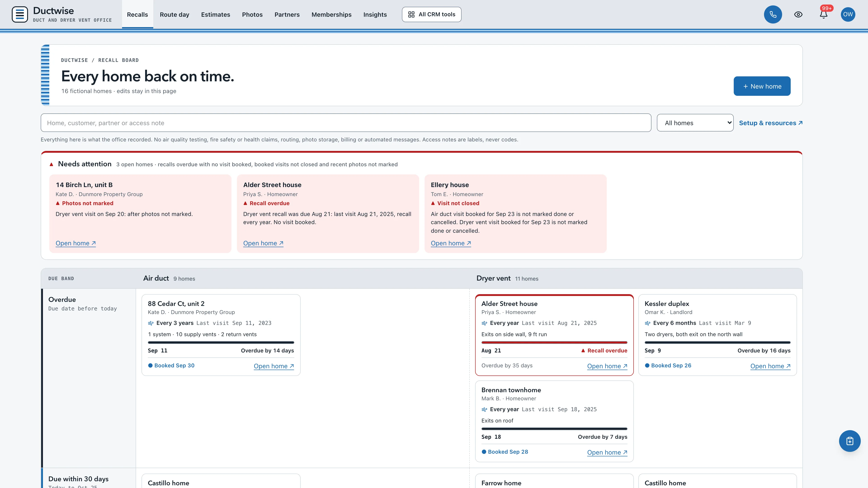Click Booked Sep 30 status
This screenshot has height=488, width=868.
(171, 365)
